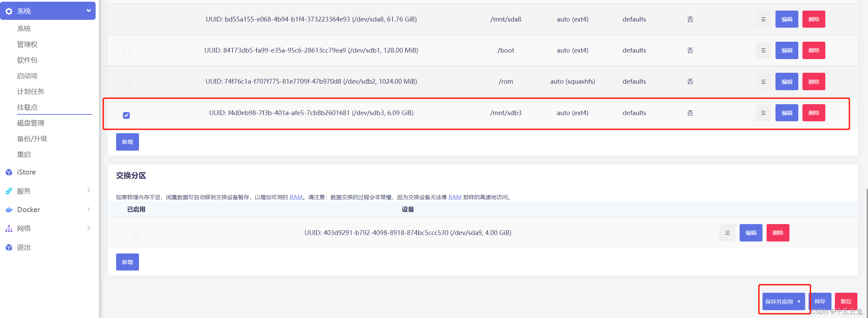The width and height of the screenshot is (868, 318).
Task: Click 编辑 for the /mnt/sdb3 row
Action: [x=787, y=113]
